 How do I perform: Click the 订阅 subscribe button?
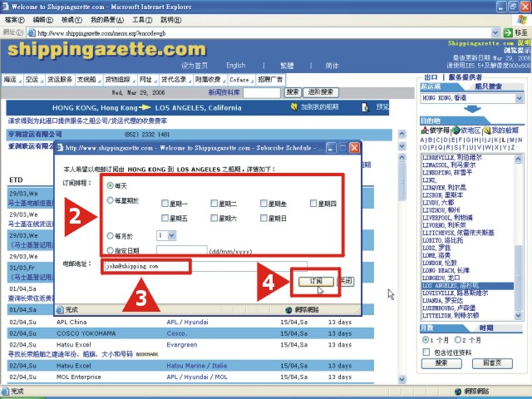pos(316,281)
